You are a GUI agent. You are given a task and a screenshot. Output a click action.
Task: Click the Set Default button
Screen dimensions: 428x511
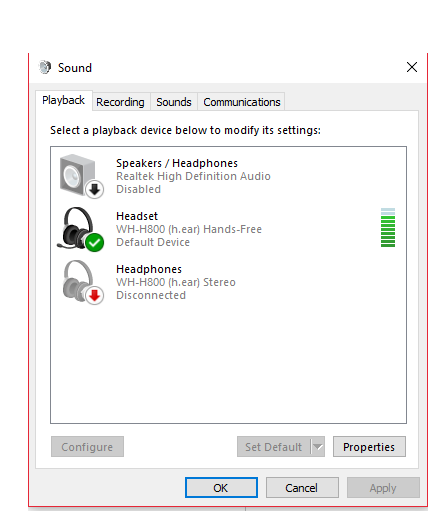[274, 447]
